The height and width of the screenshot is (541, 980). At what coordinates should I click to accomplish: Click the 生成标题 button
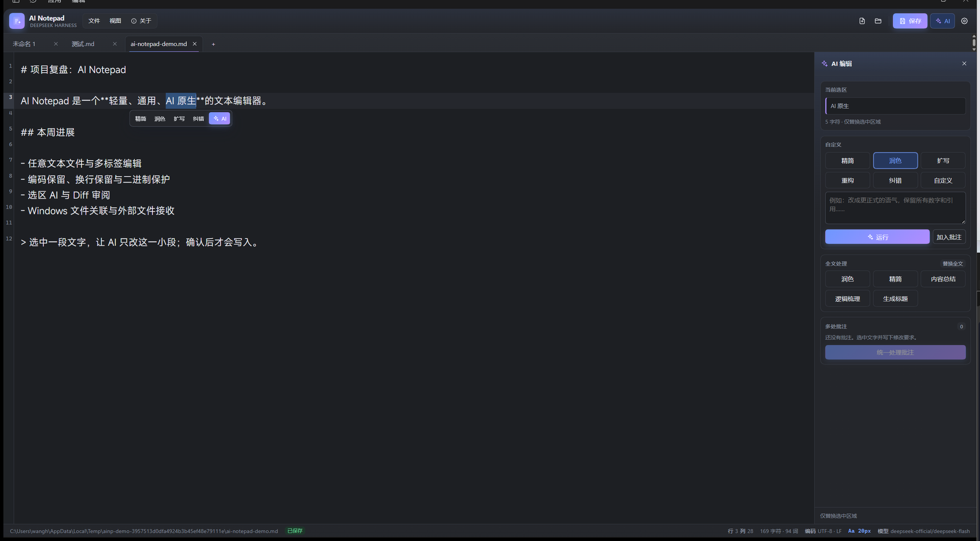pyautogui.click(x=895, y=299)
